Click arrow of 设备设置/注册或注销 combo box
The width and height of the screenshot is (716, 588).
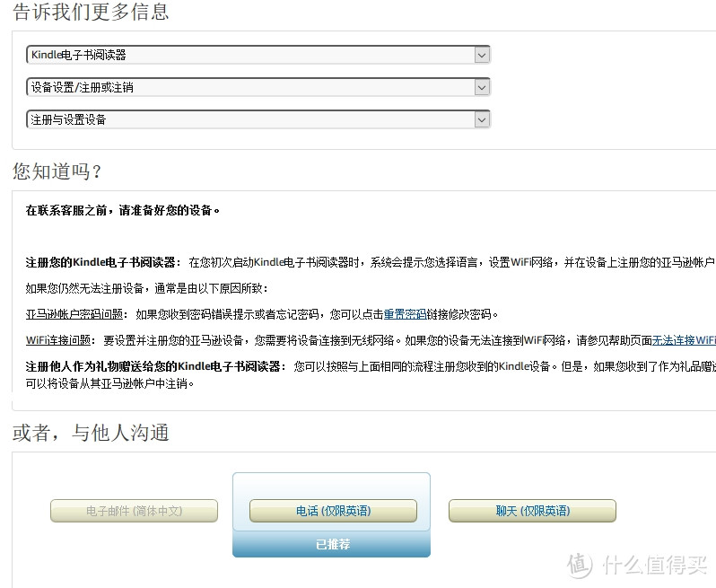tap(481, 87)
